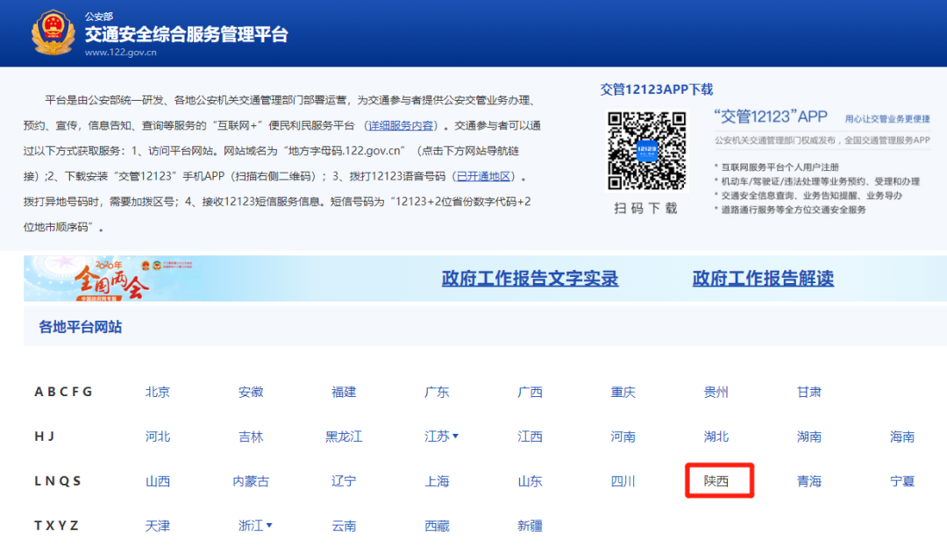
Task: Expand the 江苏 dropdown arrow
Action: click(x=455, y=436)
